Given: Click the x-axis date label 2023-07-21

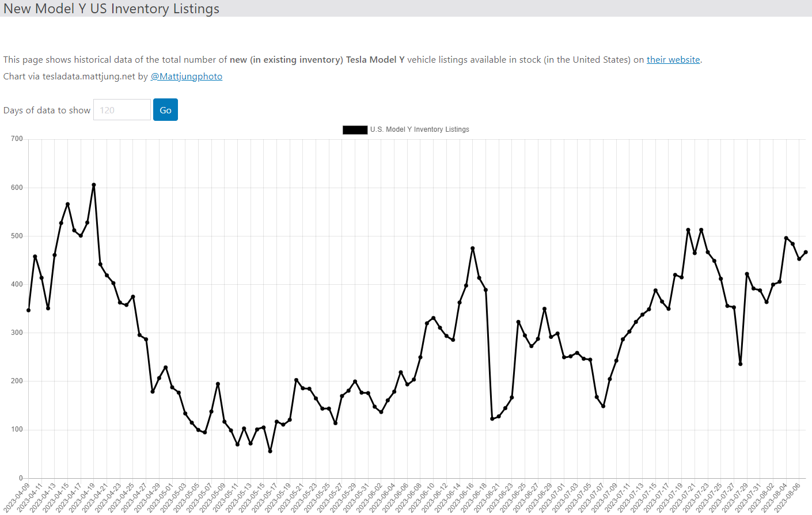Looking at the screenshot, I should pyautogui.click(x=683, y=498).
